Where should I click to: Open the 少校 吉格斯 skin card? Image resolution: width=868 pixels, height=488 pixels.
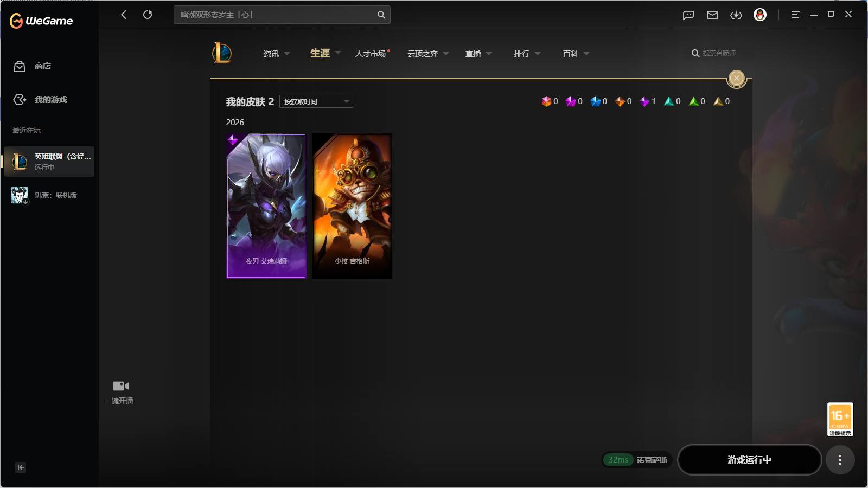tap(352, 206)
